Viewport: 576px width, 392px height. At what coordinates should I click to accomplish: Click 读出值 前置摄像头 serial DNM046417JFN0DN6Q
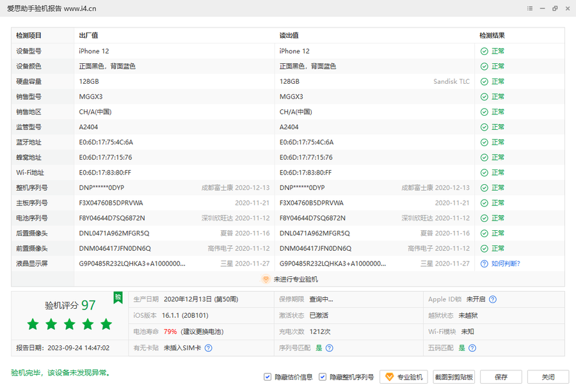pos(315,249)
